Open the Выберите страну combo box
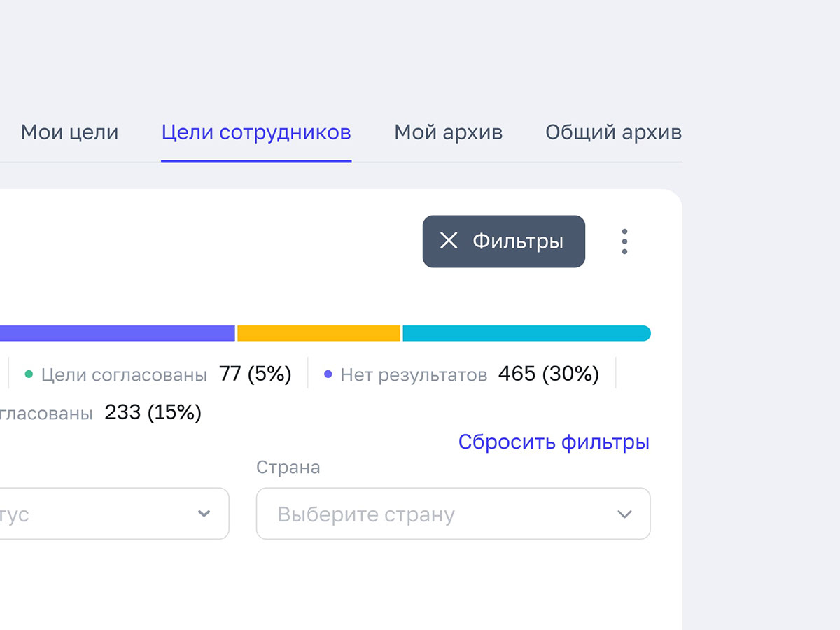The width and height of the screenshot is (840, 630). click(x=452, y=514)
